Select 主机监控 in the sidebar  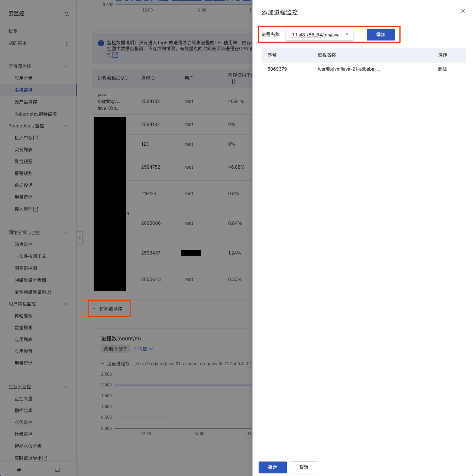(x=23, y=90)
